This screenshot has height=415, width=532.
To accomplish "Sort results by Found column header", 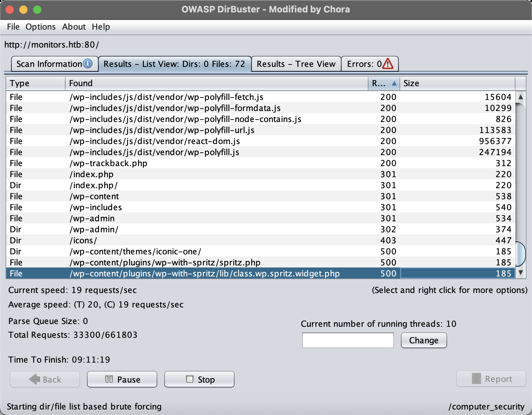I will click(217, 83).
